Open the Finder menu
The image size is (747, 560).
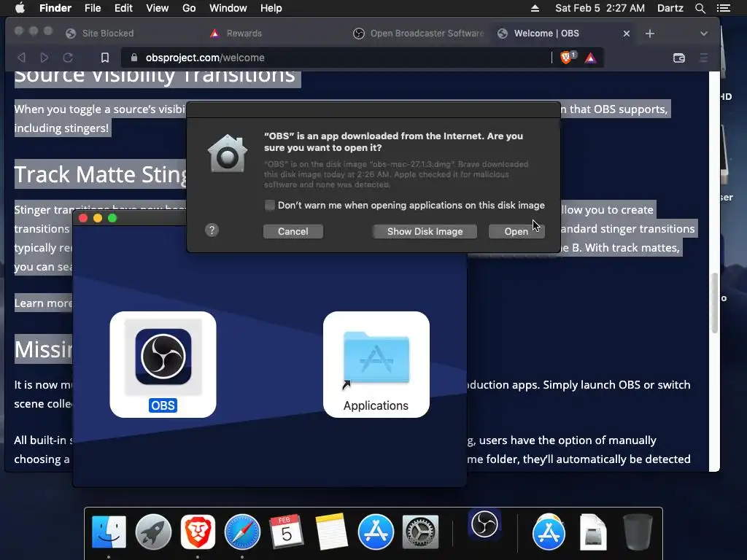[55, 8]
